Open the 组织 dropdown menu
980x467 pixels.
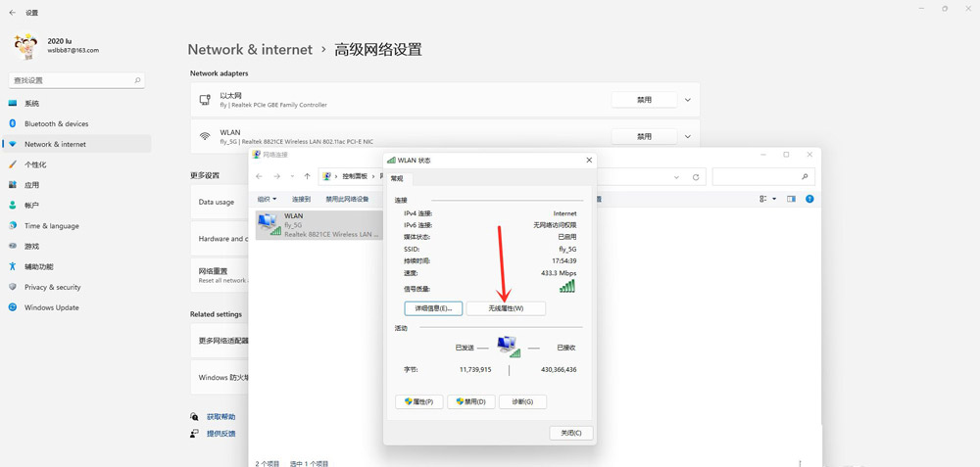pyautogui.click(x=267, y=199)
